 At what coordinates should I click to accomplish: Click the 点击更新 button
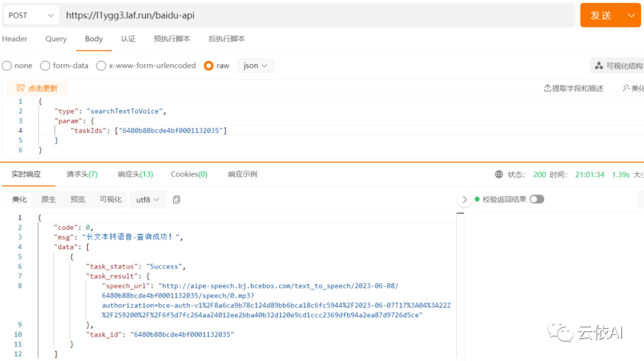37,88
